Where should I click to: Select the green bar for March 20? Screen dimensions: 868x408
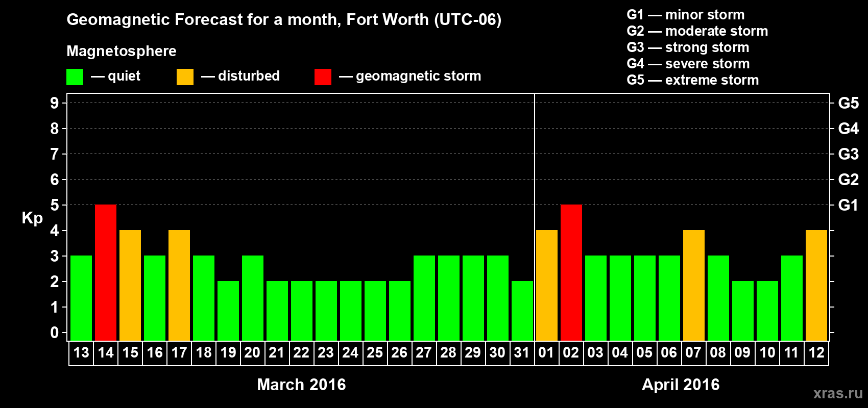(x=253, y=298)
